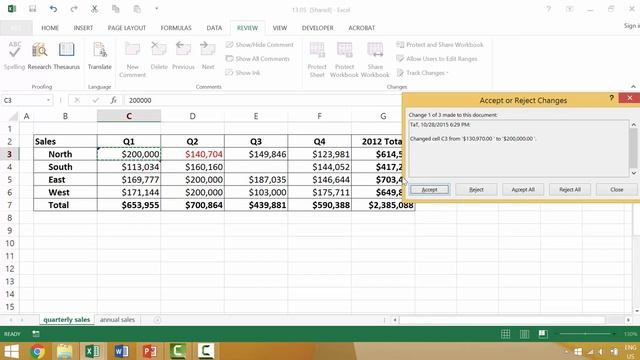Select row 5 header
Viewport: 640px width, 360px height.
pos(9,180)
